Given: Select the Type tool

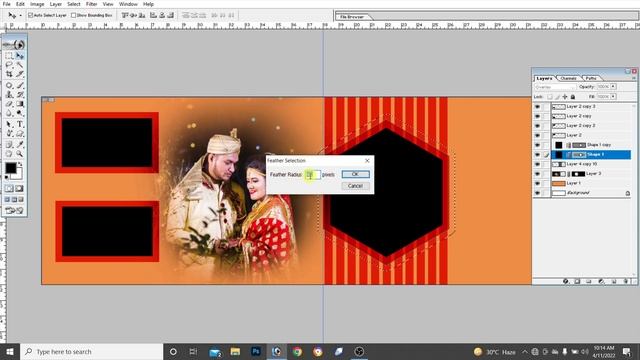Looking at the screenshot, I should (20, 124).
